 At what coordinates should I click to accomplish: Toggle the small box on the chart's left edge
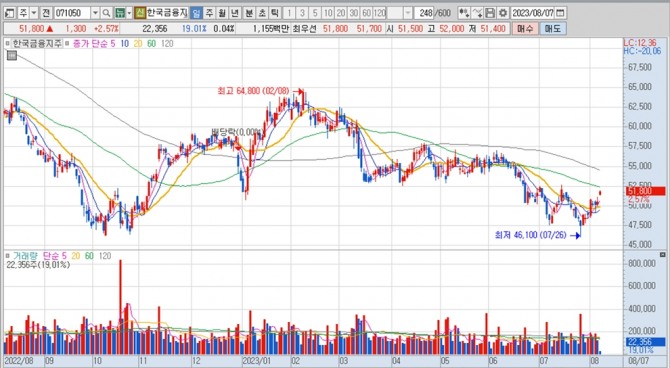coord(12,55)
